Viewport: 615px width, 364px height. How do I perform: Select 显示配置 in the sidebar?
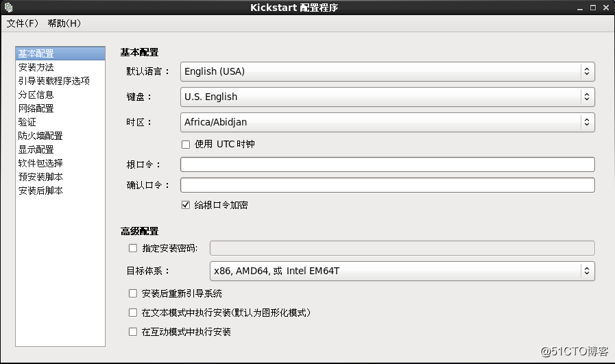pyautogui.click(x=60, y=149)
